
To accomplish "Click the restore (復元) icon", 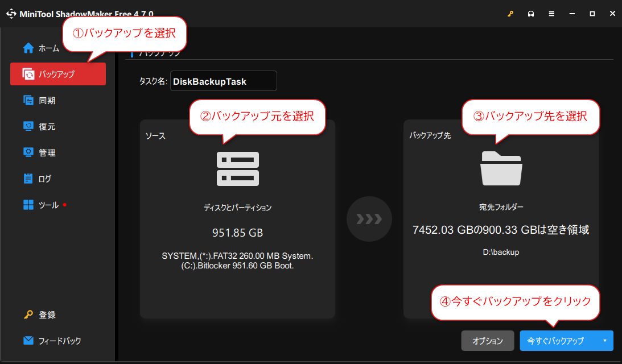I will coord(28,126).
